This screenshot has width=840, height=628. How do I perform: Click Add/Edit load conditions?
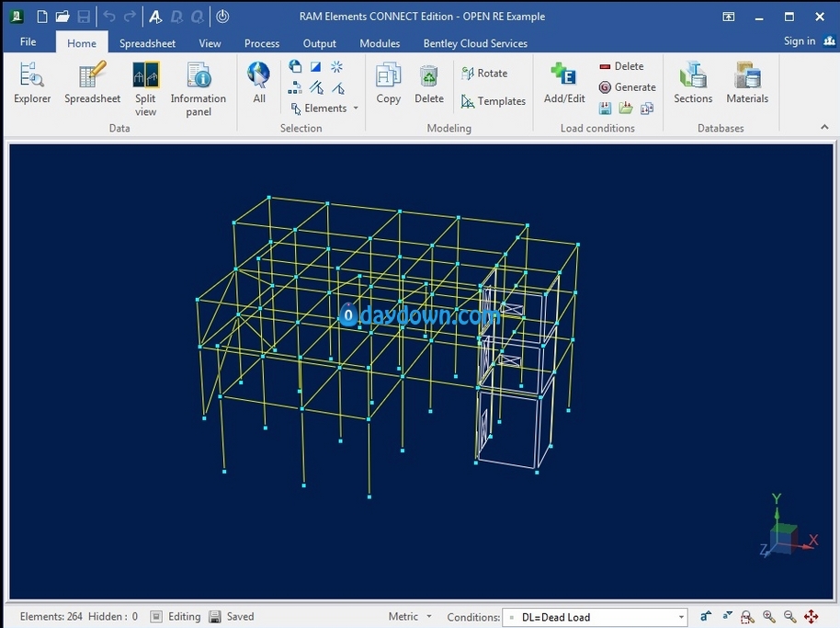tap(564, 83)
